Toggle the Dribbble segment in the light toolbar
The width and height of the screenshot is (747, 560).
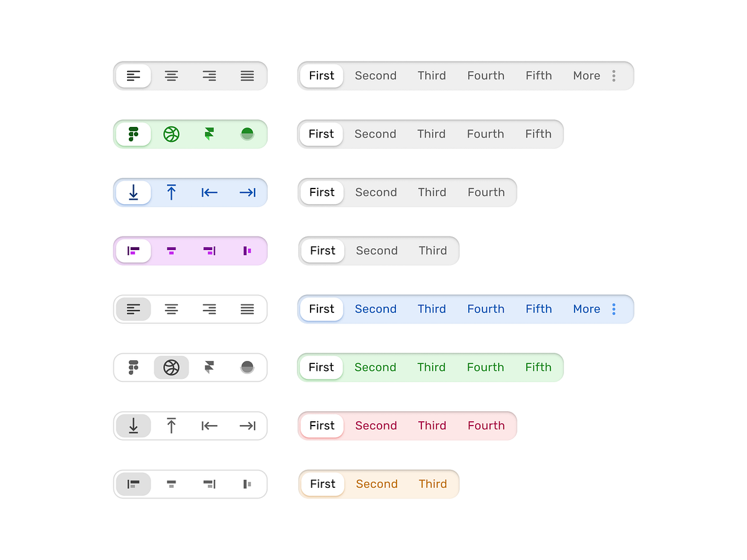171,368
